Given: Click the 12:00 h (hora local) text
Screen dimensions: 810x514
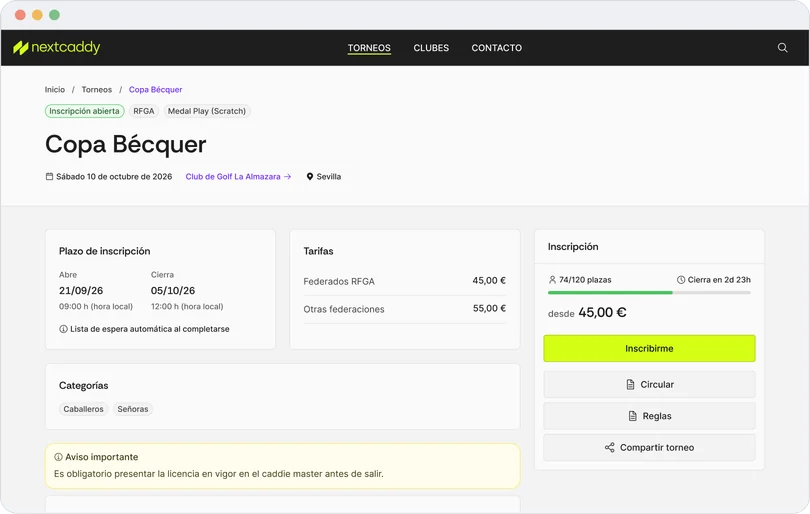Looking at the screenshot, I should click(187, 307).
